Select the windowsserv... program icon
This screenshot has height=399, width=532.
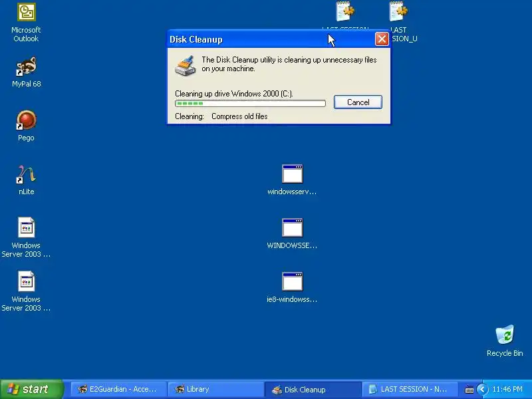click(x=292, y=180)
